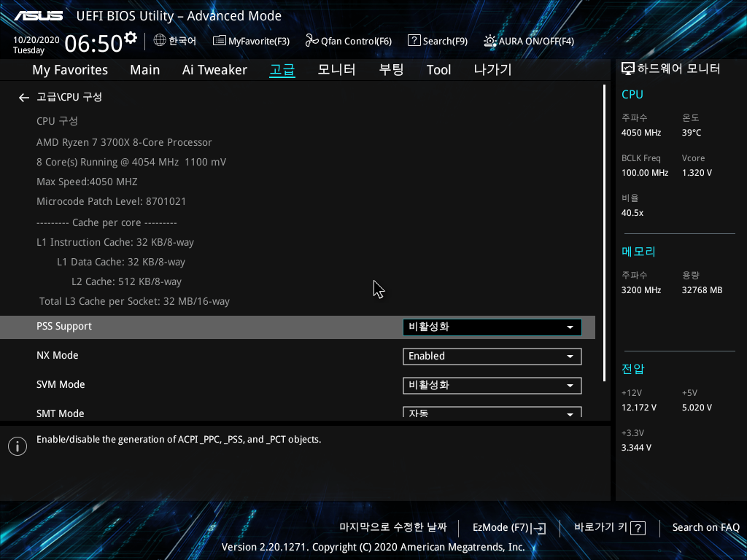This screenshot has width=747, height=560.
Task: Click the Max Speed:4050 MHZ line
Action: [x=87, y=182]
